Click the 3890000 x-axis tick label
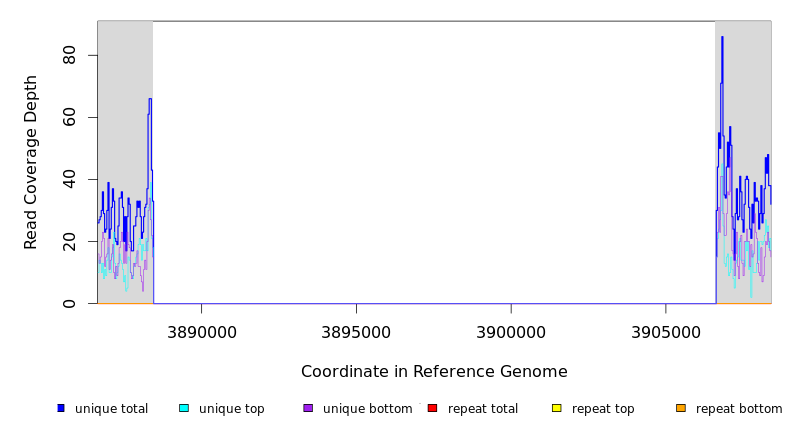792x432 pixels. (201, 331)
